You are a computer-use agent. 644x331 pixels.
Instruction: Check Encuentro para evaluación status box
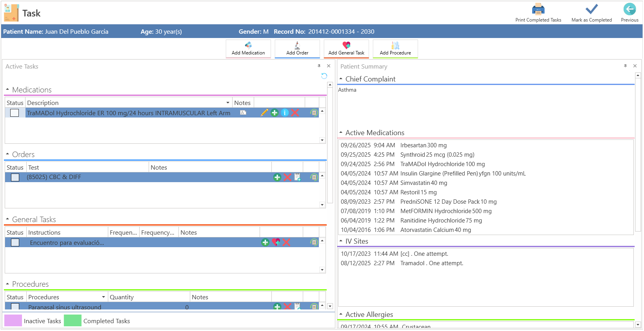pyautogui.click(x=15, y=242)
